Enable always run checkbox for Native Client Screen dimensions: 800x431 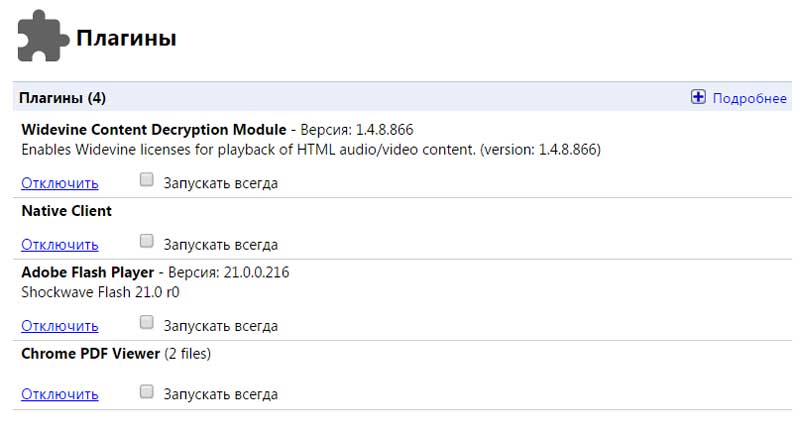[146, 241]
